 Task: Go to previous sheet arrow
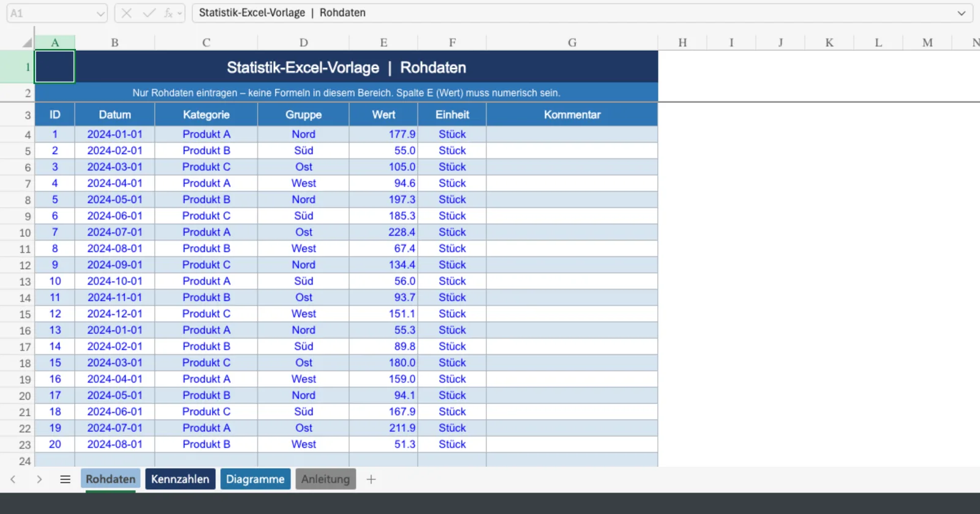13,479
